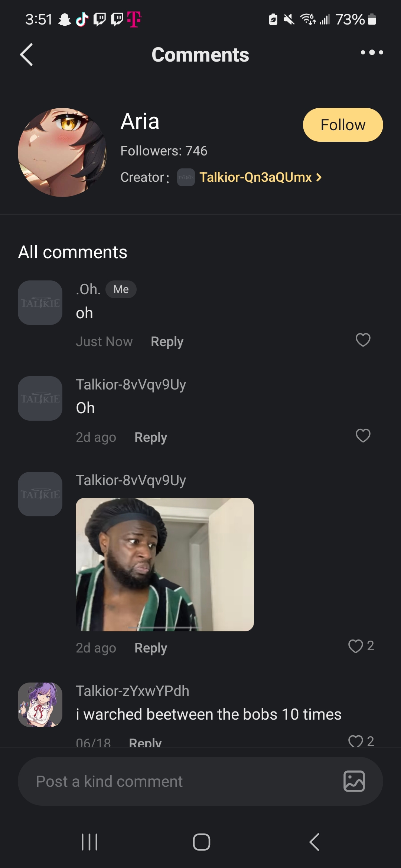
Task: Open Android recent apps navigation button
Action: click(89, 842)
